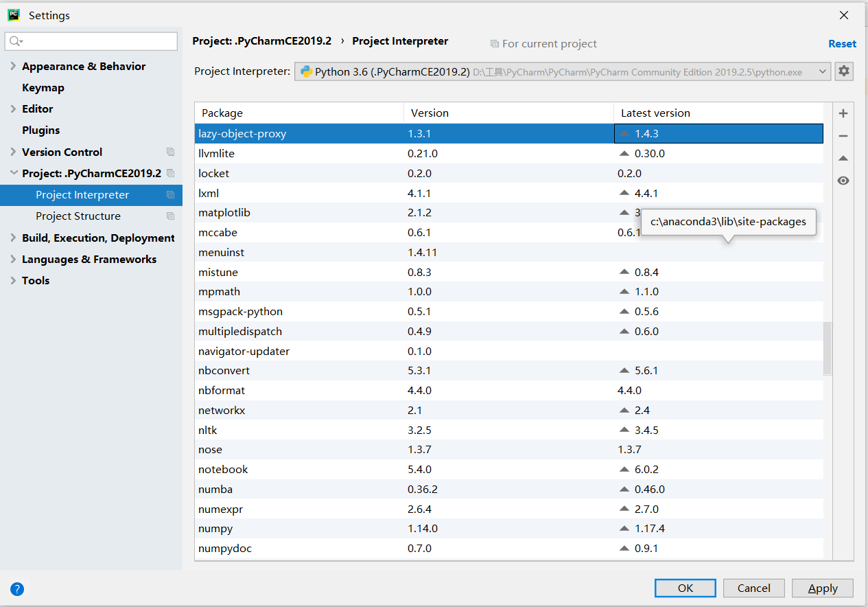Click the copy icon next to Version Control
The image size is (868, 607).
170,152
